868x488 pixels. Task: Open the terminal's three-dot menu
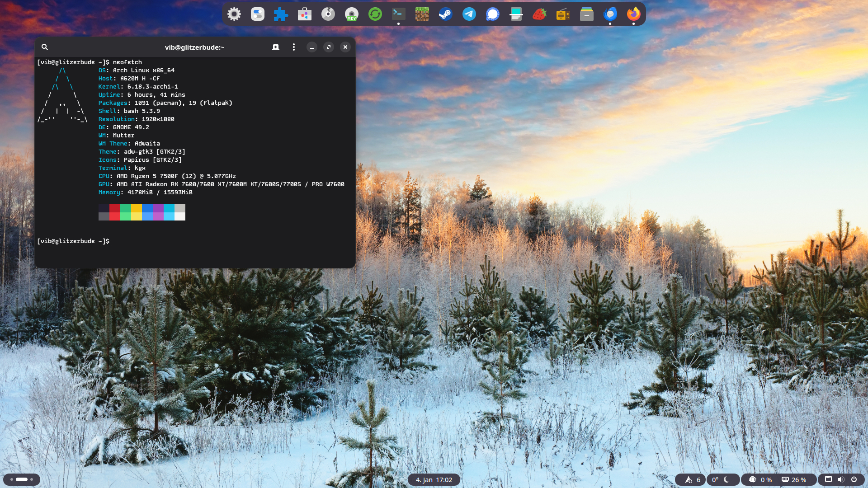[294, 47]
